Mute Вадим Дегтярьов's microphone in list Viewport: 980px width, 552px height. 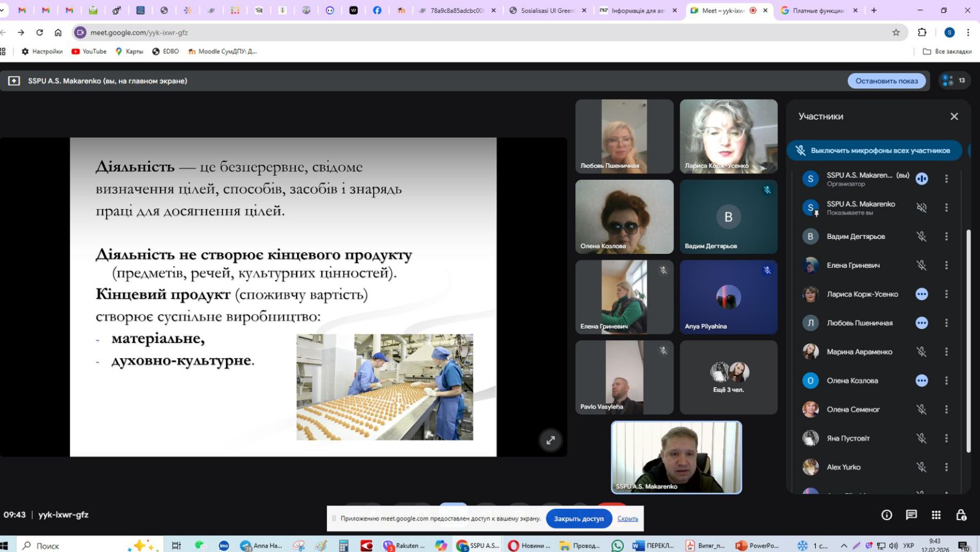click(921, 236)
